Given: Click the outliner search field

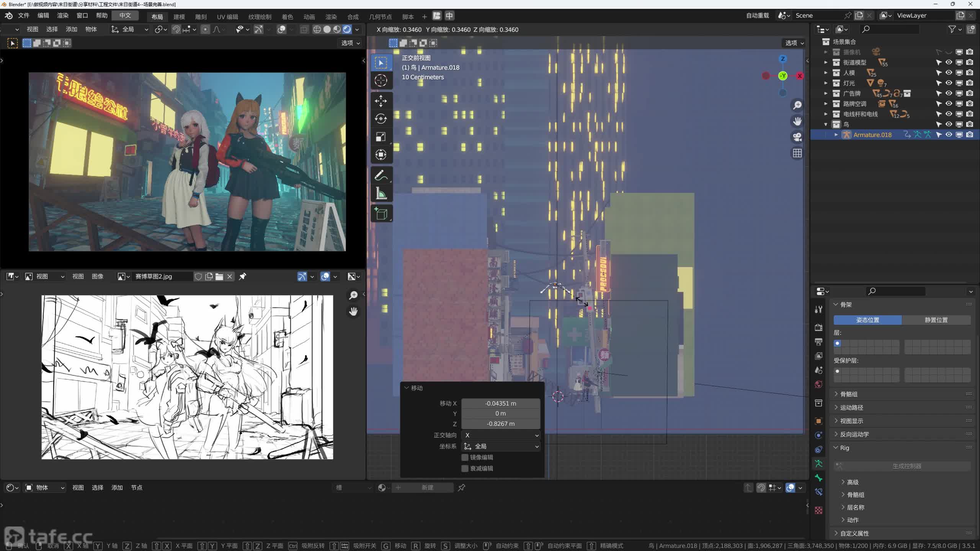Looking at the screenshot, I should tap(889, 29).
